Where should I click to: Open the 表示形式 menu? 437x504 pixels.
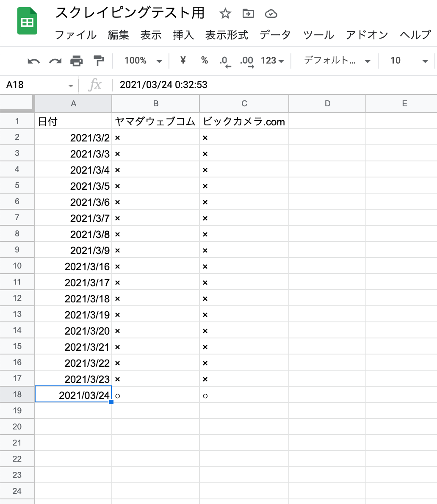pos(227,35)
